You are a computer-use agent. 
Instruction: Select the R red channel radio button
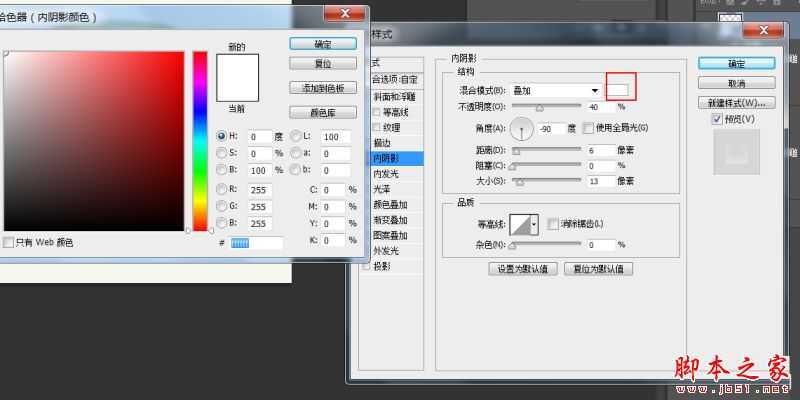[x=222, y=188]
